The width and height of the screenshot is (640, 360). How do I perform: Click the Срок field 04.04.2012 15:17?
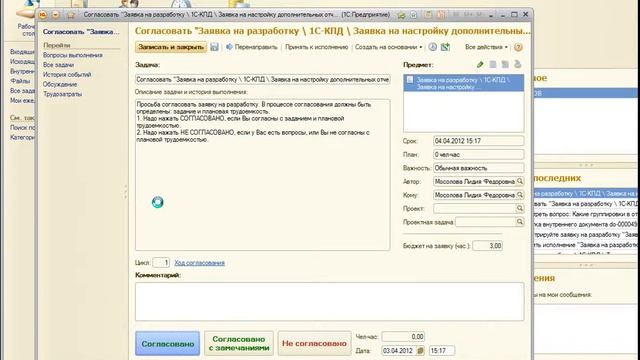click(x=478, y=141)
